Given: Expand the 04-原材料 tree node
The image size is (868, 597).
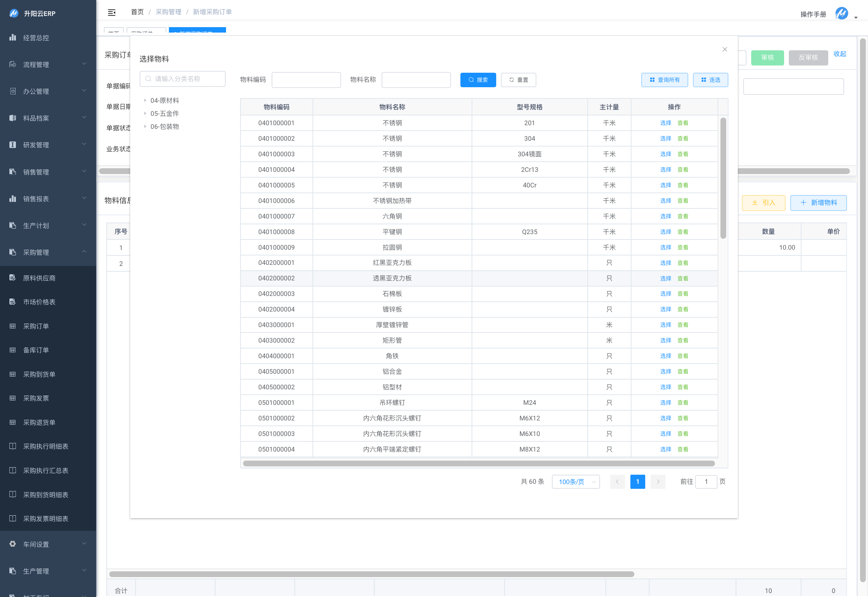Looking at the screenshot, I should tap(145, 100).
